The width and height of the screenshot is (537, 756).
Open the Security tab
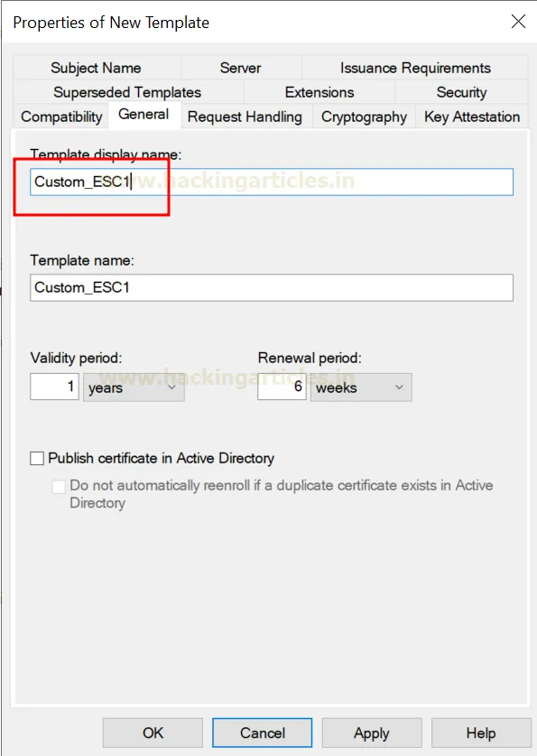click(461, 92)
